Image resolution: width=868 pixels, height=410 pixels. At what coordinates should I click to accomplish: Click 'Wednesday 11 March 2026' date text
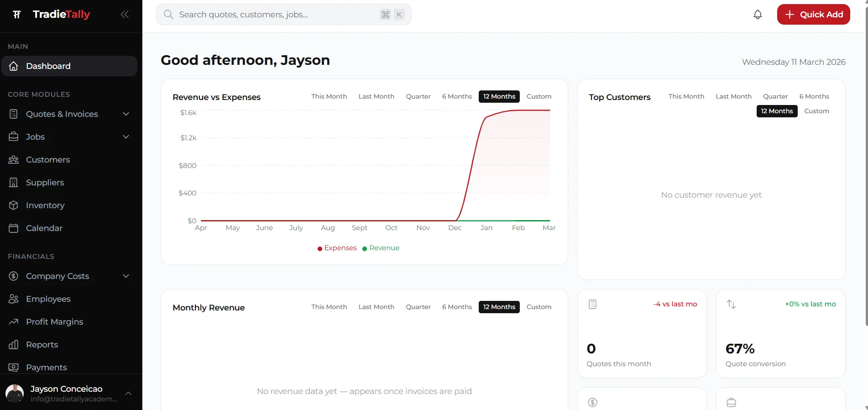794,62
